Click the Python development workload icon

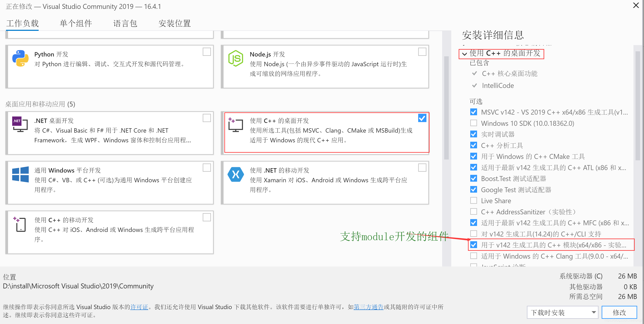click(20, 58)
